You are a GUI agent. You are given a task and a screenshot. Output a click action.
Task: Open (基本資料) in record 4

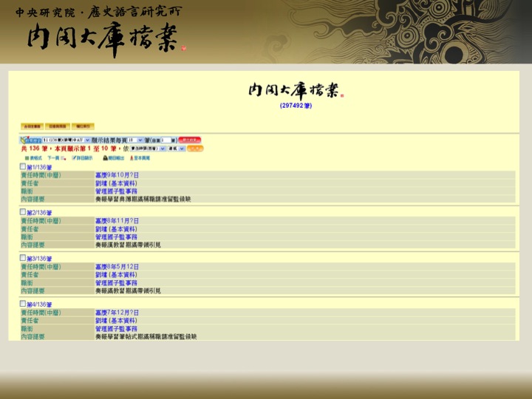pos(123,321)
